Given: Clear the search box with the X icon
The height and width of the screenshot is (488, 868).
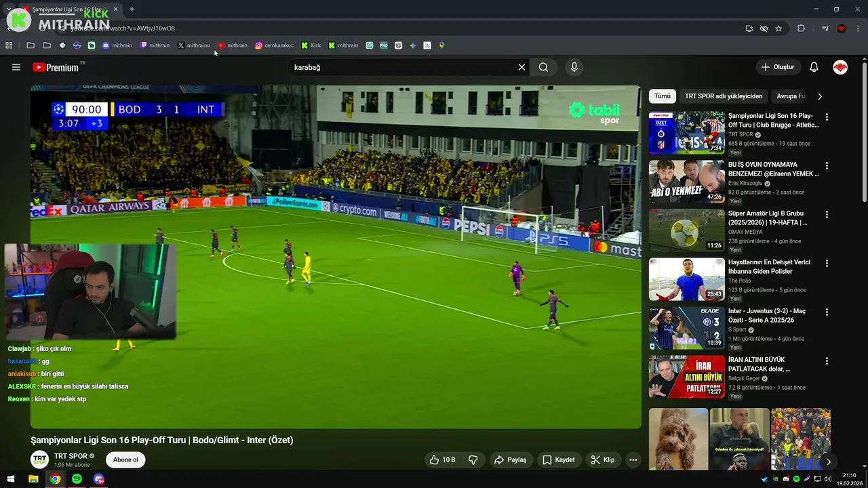Looking at the screenshot, I should (521, 67).
